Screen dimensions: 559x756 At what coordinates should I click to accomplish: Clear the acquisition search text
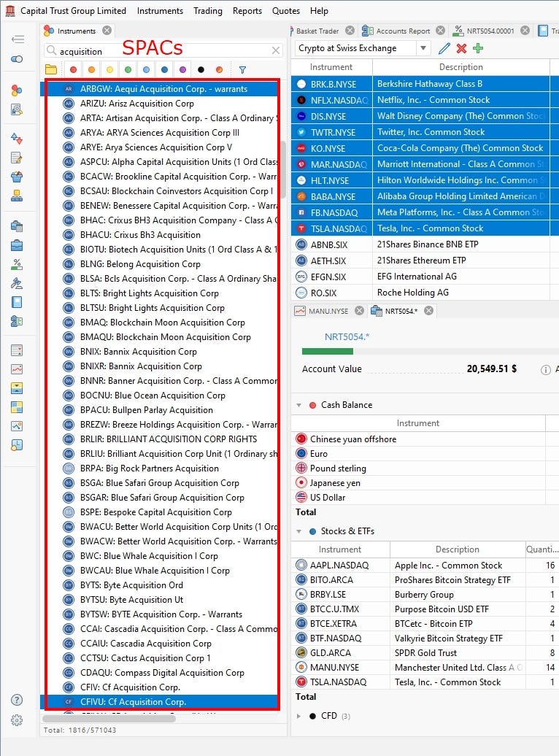coord(276,50)
